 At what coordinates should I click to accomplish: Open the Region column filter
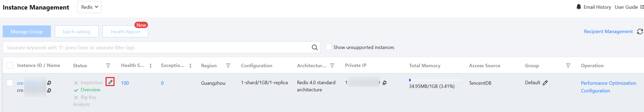tap(228, 65)
